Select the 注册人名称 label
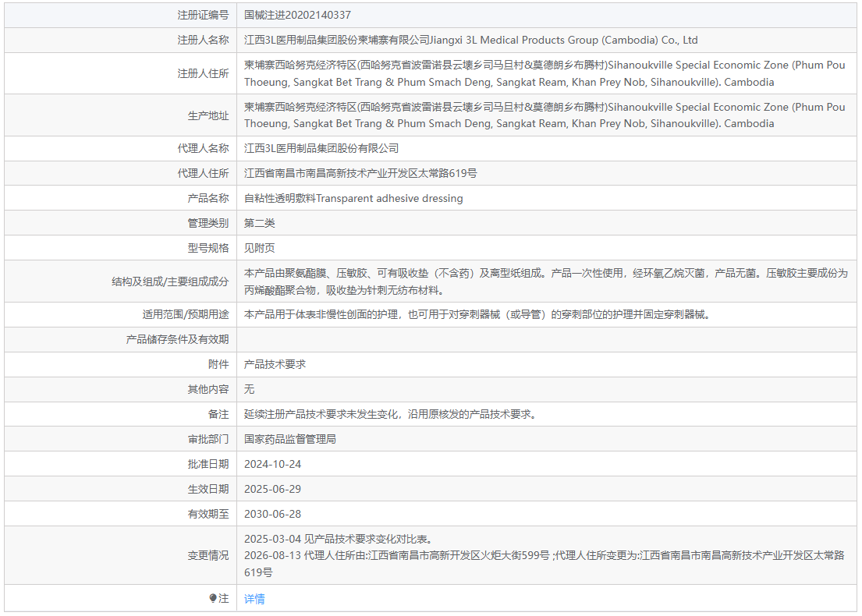 tap(203, 40)
